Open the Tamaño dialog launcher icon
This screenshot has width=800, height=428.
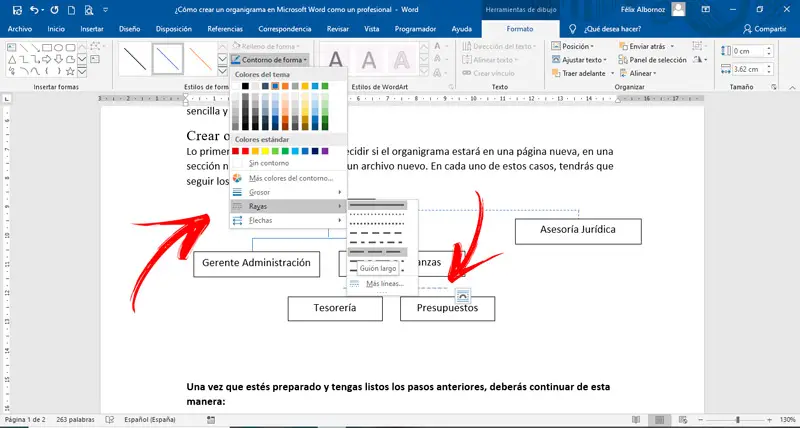point(774,87)
